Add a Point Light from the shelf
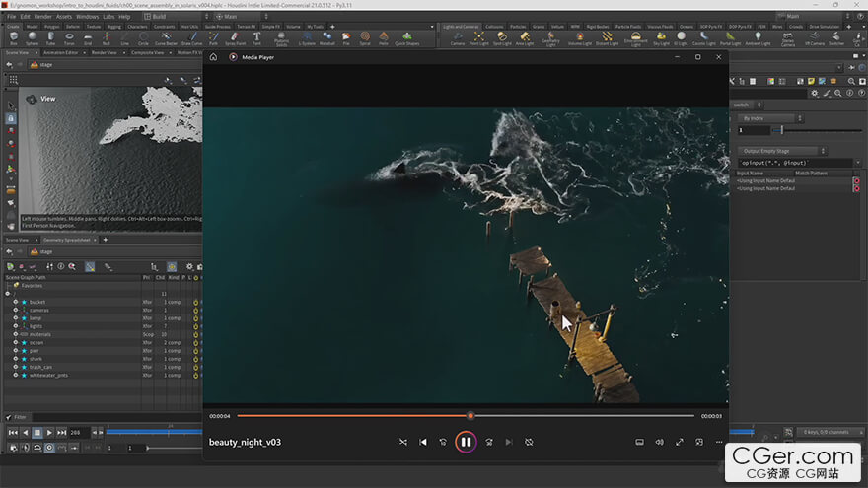Viewport: 868px width, 488px height. 479,37
